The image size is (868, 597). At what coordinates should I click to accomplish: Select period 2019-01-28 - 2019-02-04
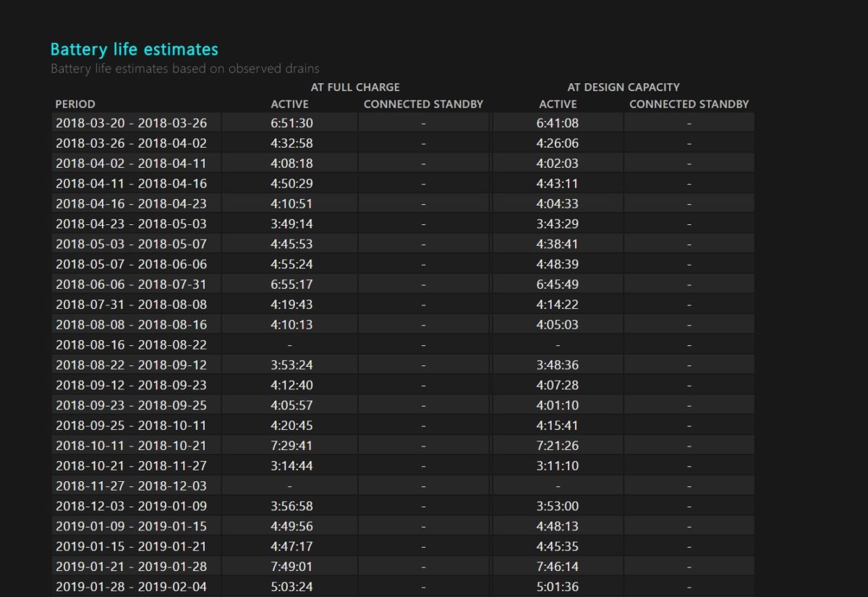pyautogui.click(x=131, y=587)
